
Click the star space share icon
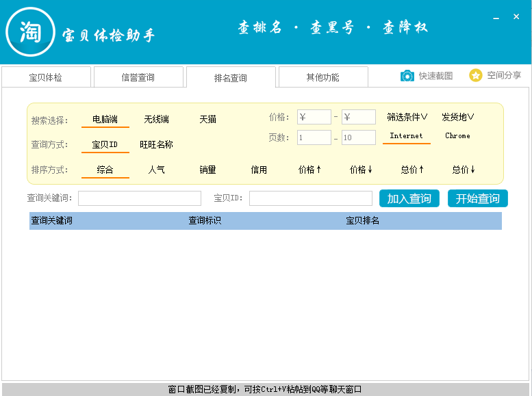476,75
